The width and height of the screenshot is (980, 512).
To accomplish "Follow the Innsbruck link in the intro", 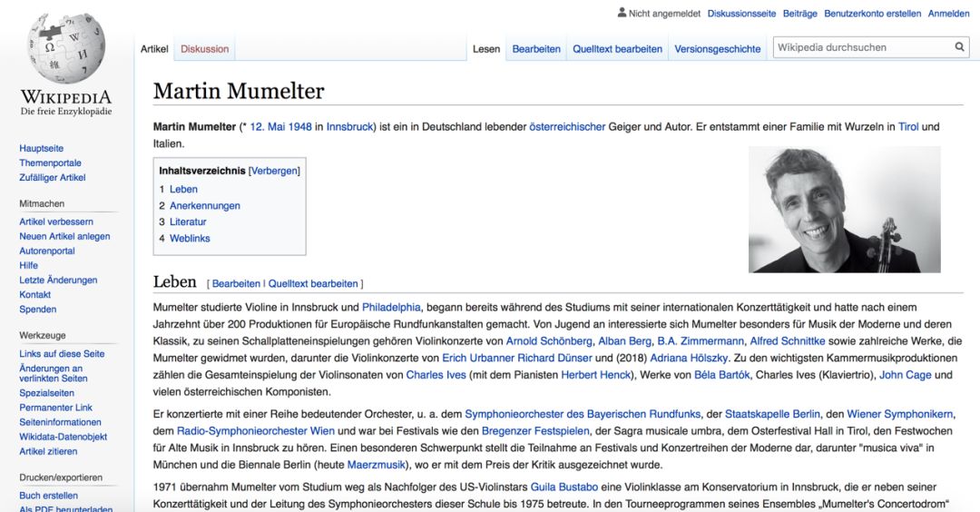I will point(349,126).
